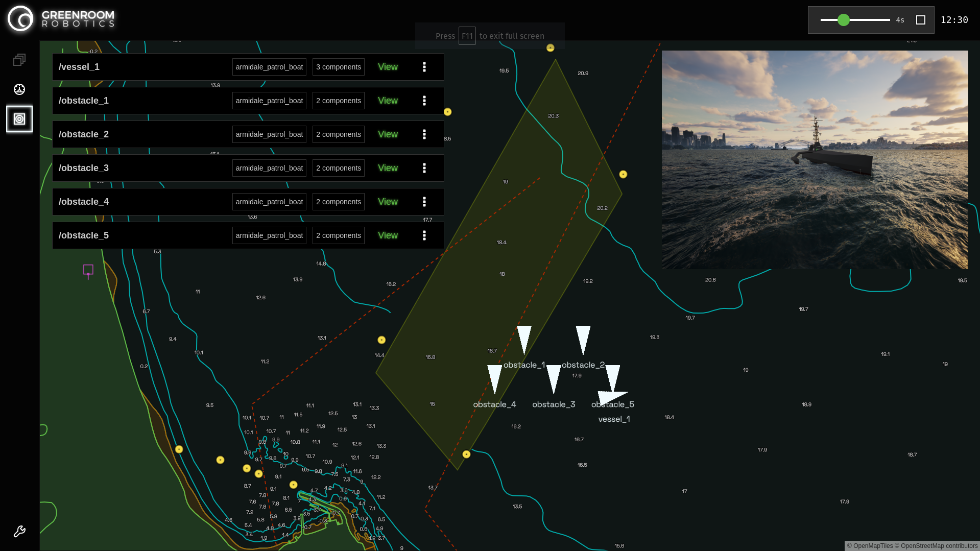Select the obstacle_2 triangle on the map
980x551 pixels.
pyautogui.click(x=583, y=339)
